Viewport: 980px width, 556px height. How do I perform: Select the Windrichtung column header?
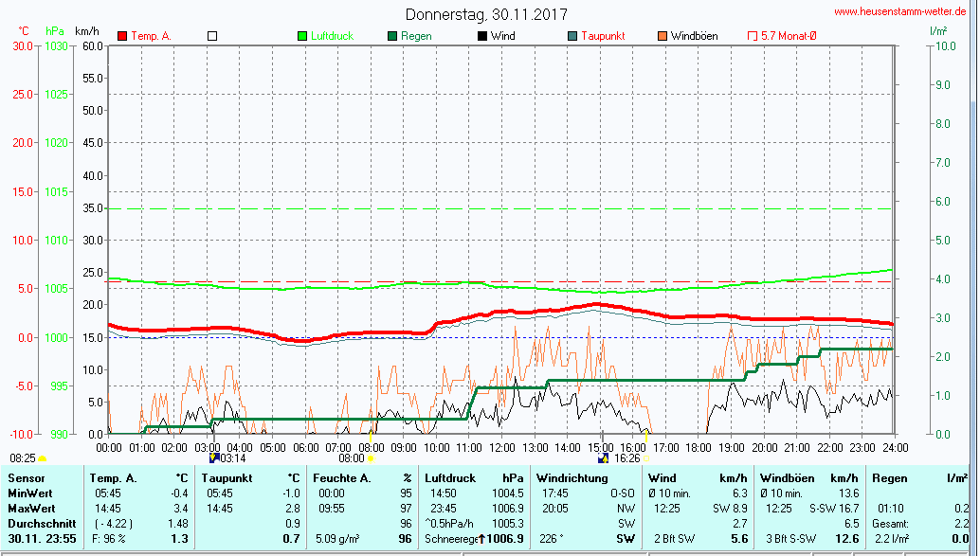(x=572, y=478)
